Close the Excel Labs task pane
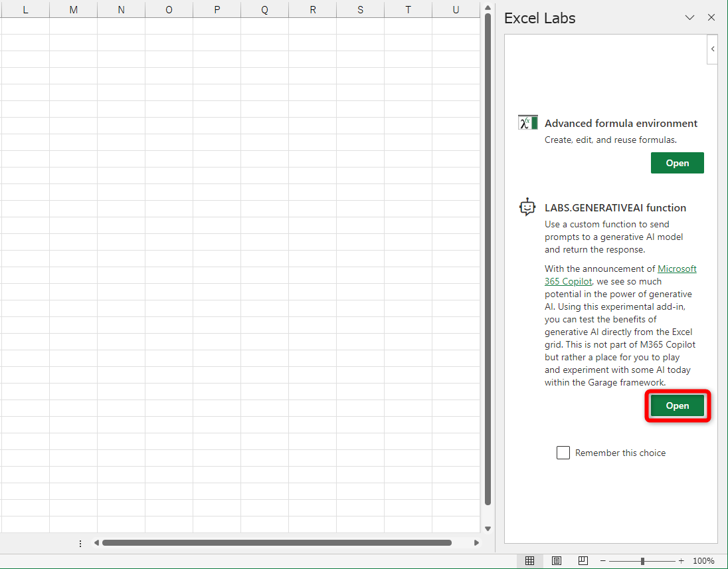The width and height of the screenshot is (728, 569). (x=711, y=18)
